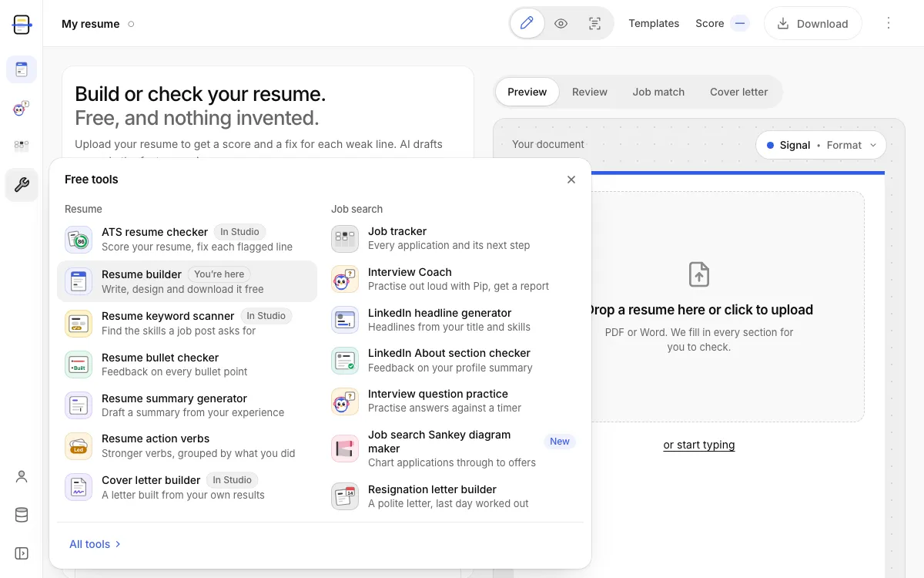
Task: Click the LinkedIn About section checker icon
Action: [345, 360]
